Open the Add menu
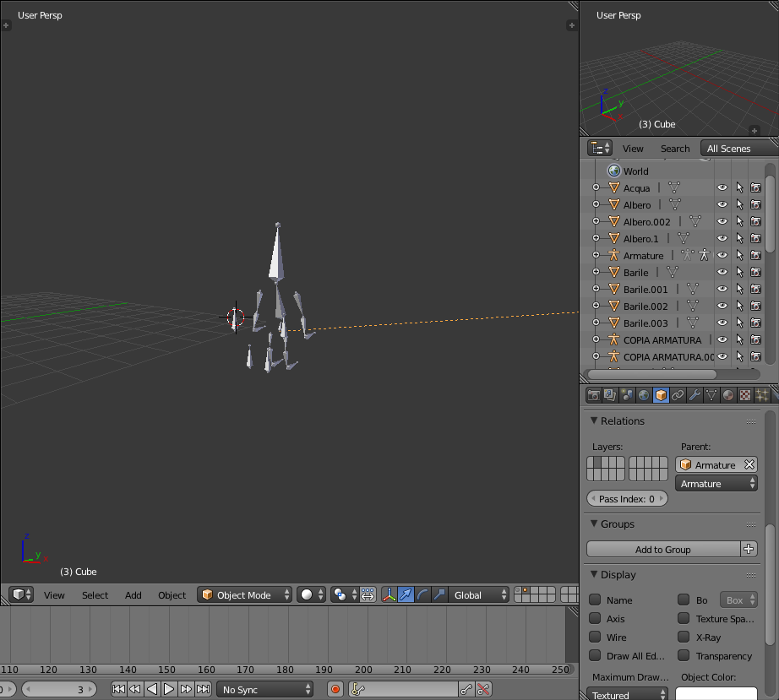 [x=133, y=594]
